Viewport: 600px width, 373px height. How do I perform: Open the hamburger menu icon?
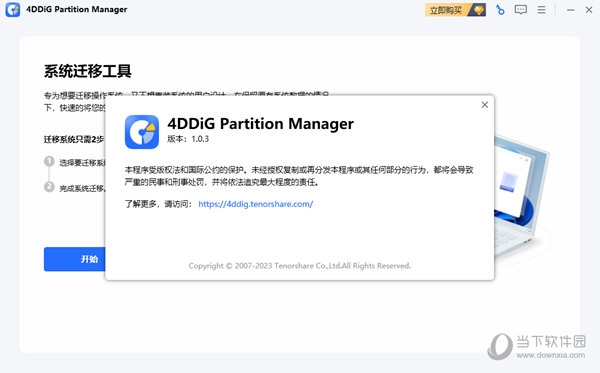(541, 10)
